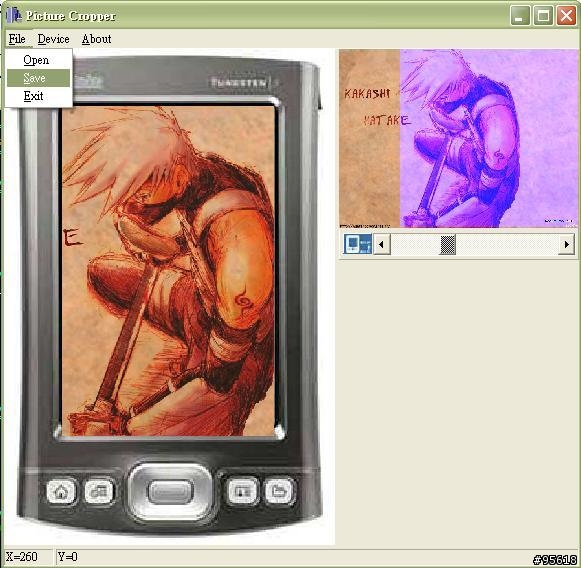Choose Exit from the File menu
The width and height of the screenshot is (581, 568).
[38, 96]
